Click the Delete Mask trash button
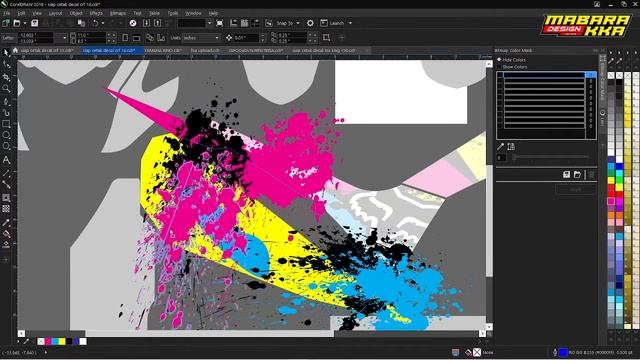 (591, 175)
